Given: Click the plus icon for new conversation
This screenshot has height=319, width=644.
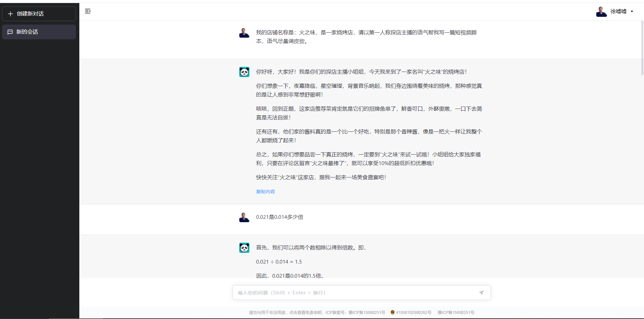Looking at the screenshot, I should 10,14.
